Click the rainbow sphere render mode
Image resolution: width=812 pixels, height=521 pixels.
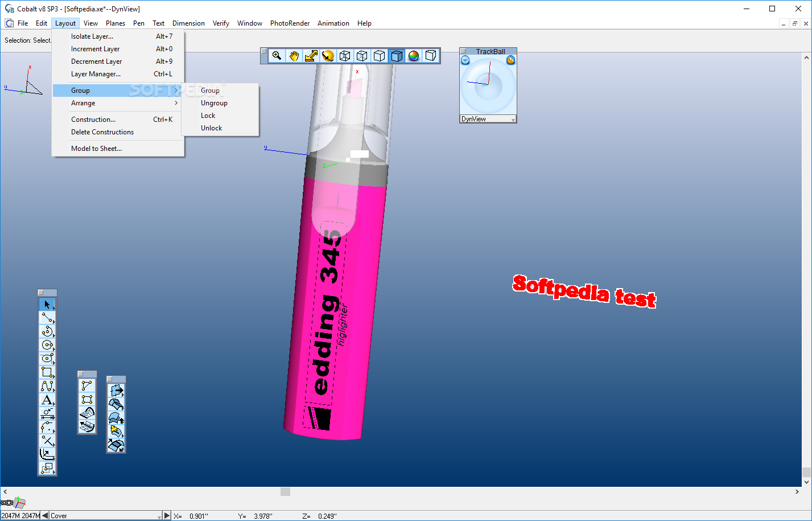(x=414, y=56)
